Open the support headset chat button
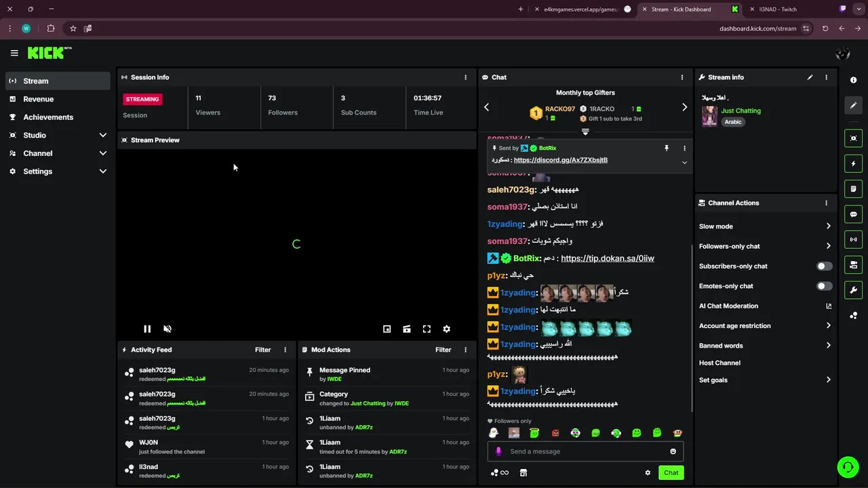Viewport: 868px width, 488px height. [847, 467]
